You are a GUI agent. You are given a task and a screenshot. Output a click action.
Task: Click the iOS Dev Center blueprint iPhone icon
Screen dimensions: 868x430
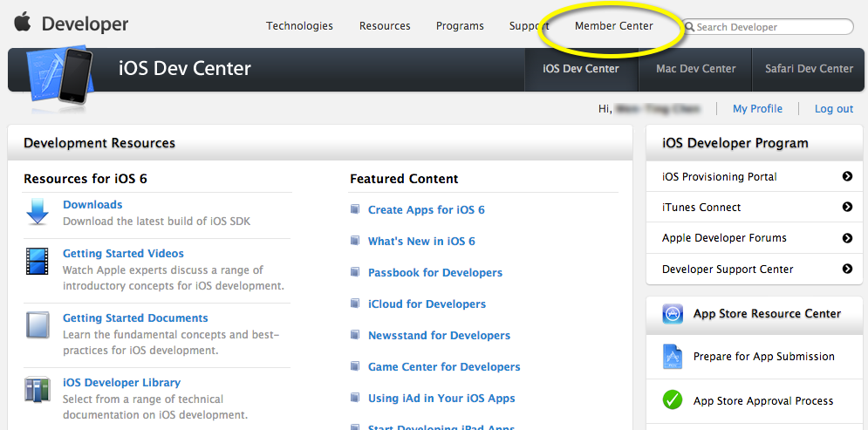[x=61, y=74]
